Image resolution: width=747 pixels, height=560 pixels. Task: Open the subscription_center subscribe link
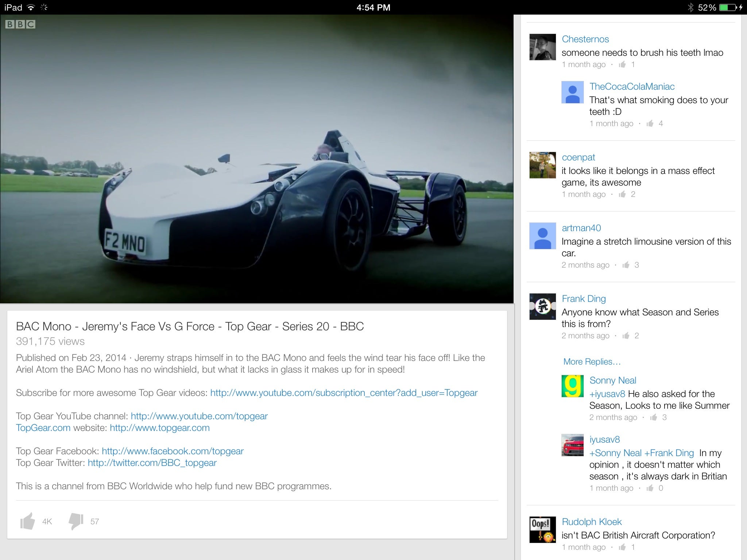tap(344, 393)
